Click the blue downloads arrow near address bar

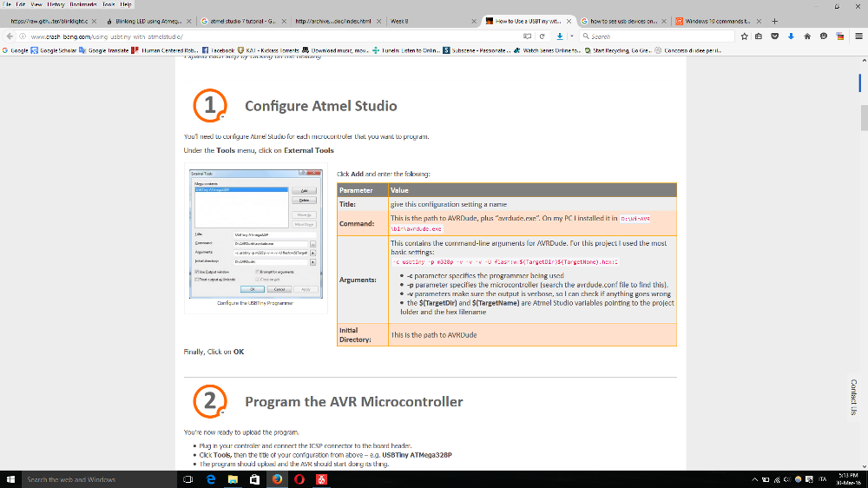(560, 36)
